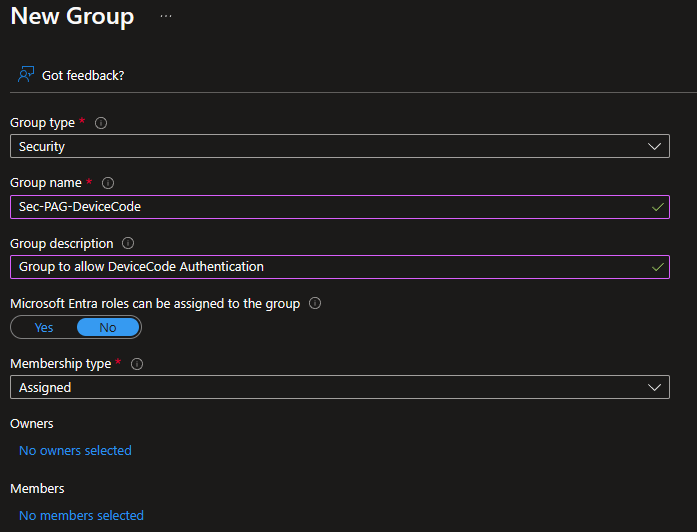Image resolution: width=697 pixels, height=532 pixels.
Task: Select Yes for Entra roles assignment
Action: (44, 327)
